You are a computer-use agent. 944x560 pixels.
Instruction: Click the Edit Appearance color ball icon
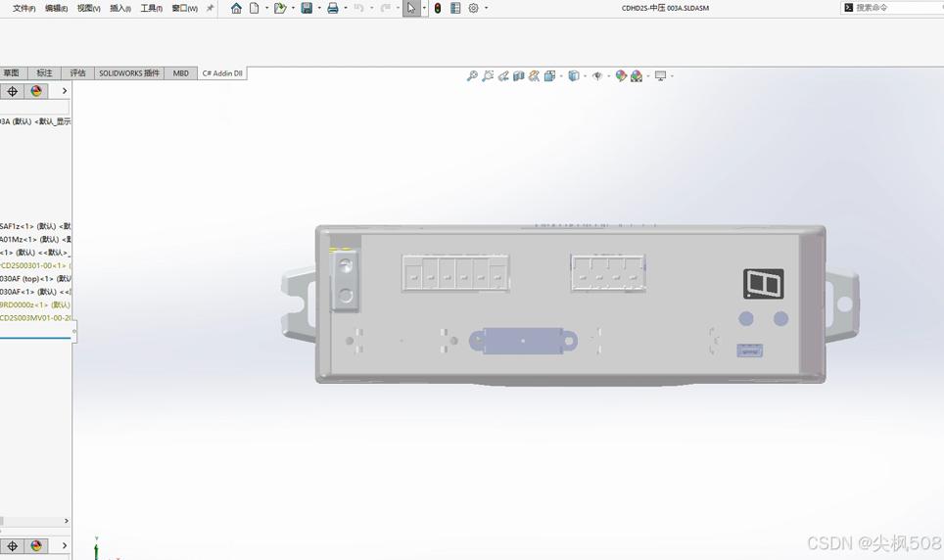[621, 75]
